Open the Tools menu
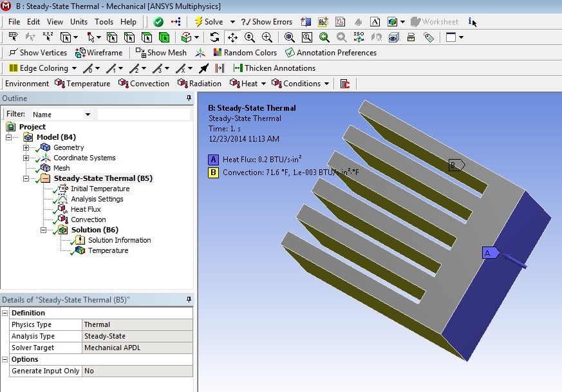This screenshot has width=562, height=392. [x=104, y=22]
